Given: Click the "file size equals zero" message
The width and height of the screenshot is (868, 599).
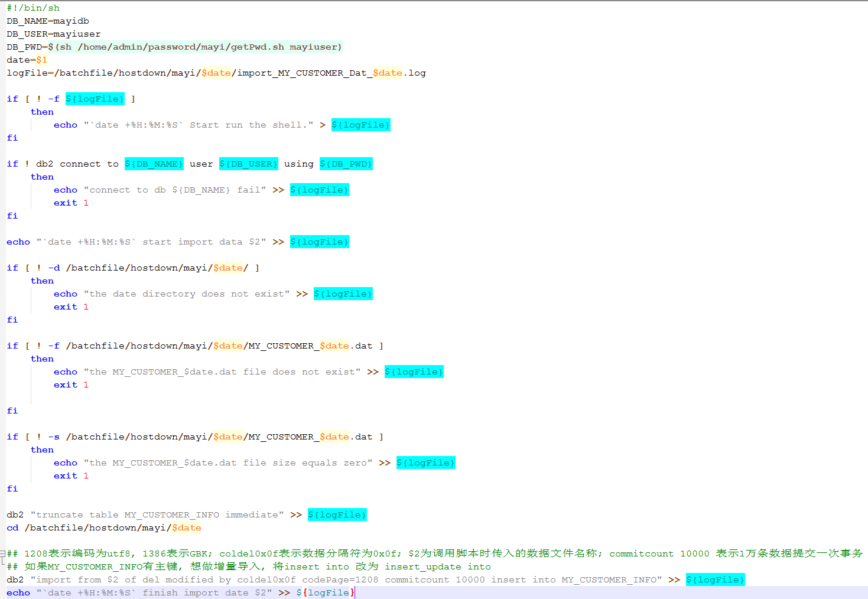Looking at the screenshot, I should (x=228, y=463).
